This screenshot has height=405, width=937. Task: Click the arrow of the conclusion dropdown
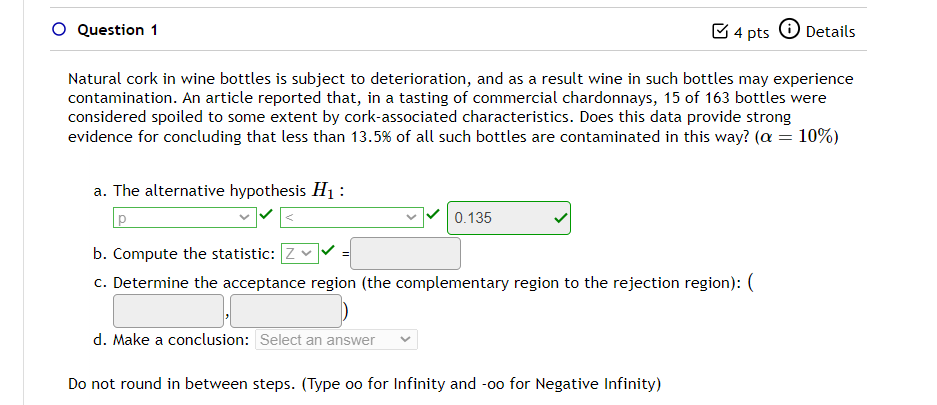pos(405,340)
